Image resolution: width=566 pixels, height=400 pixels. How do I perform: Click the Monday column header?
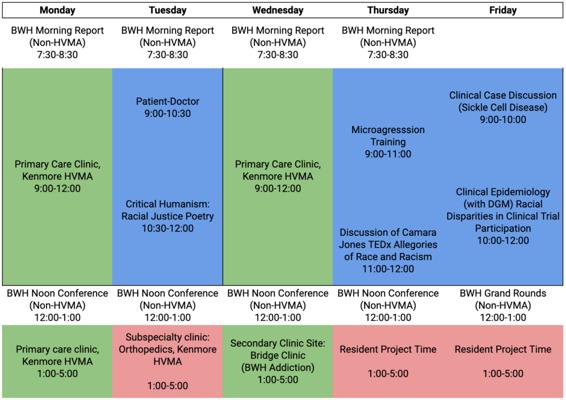coord(57,10)
